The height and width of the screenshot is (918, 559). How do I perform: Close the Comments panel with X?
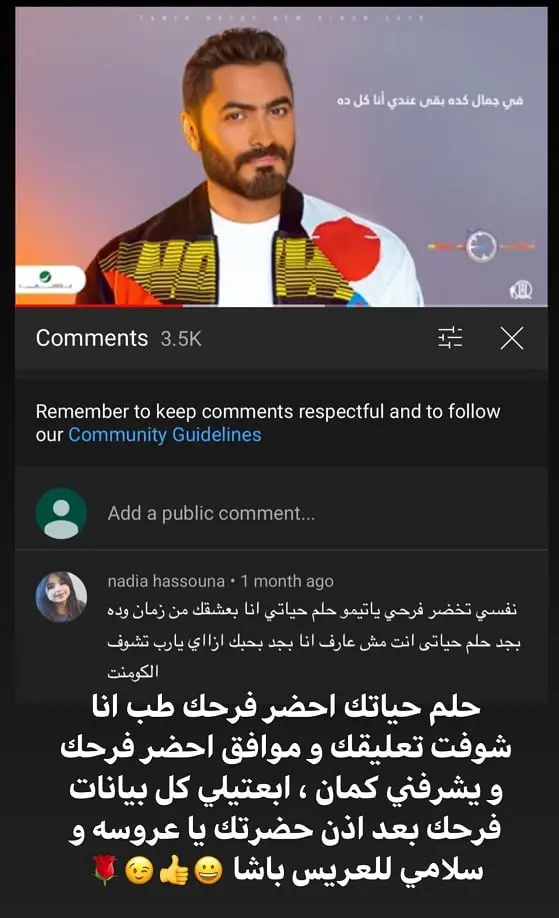512,338
